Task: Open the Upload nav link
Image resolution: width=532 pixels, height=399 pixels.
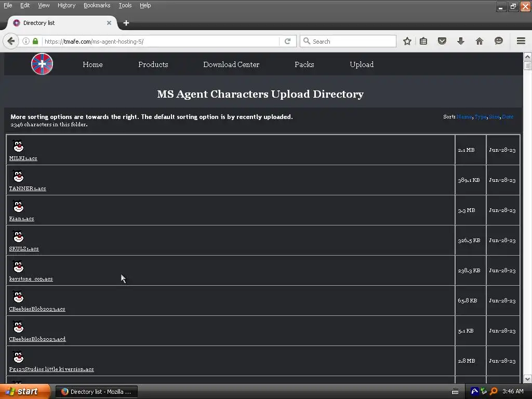Action: [x=362, y=64]
